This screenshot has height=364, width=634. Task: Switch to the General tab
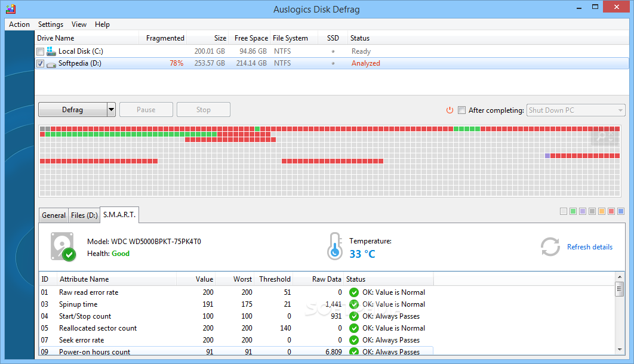(x=53, y=215)
